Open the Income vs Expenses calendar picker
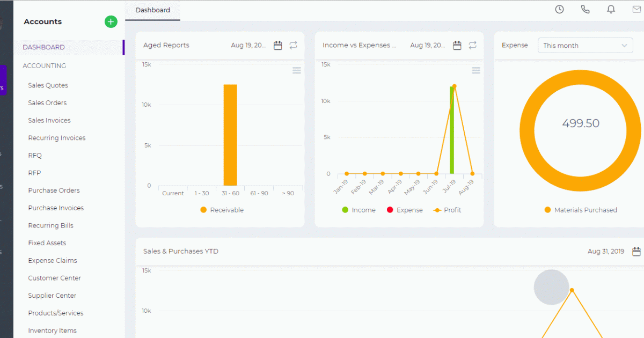 coord(457,46)
